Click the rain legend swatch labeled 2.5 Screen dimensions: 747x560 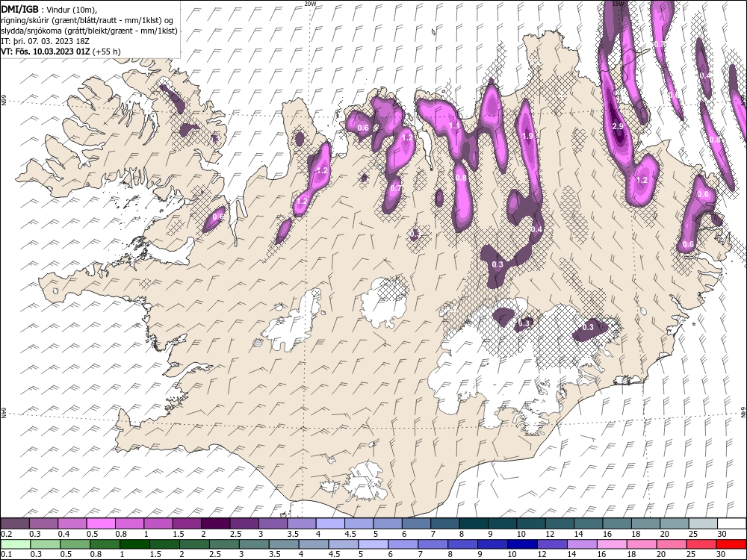224,544
